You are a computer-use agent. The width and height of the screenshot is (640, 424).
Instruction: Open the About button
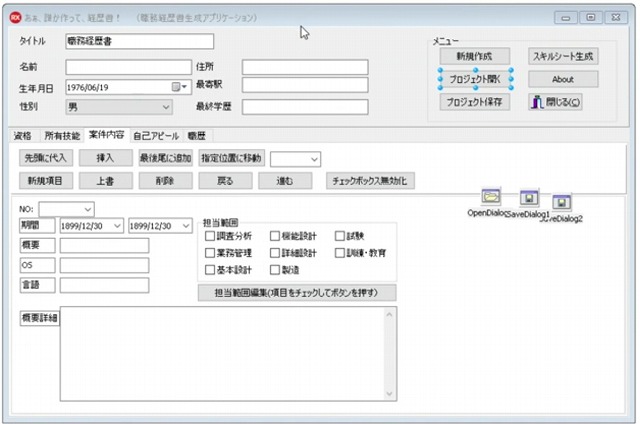[563, 79]
